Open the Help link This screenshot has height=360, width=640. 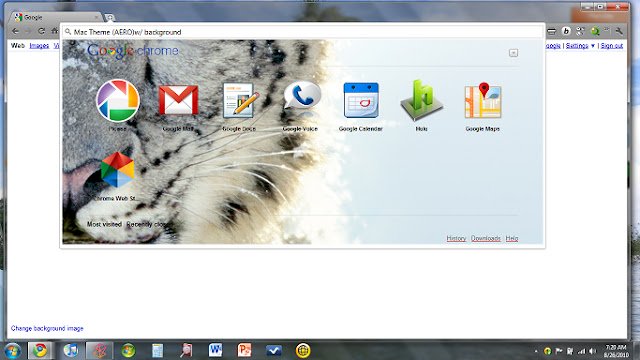click(x=512, y=238)
